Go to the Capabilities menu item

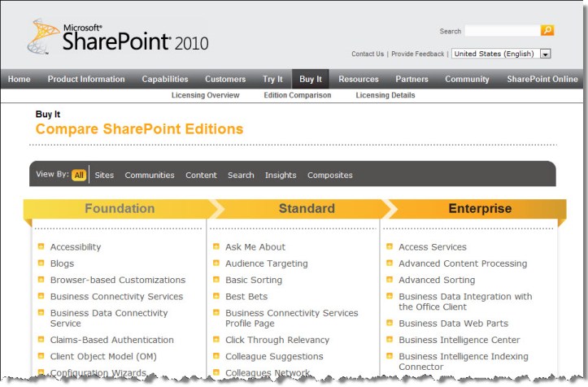coord(165,79)
